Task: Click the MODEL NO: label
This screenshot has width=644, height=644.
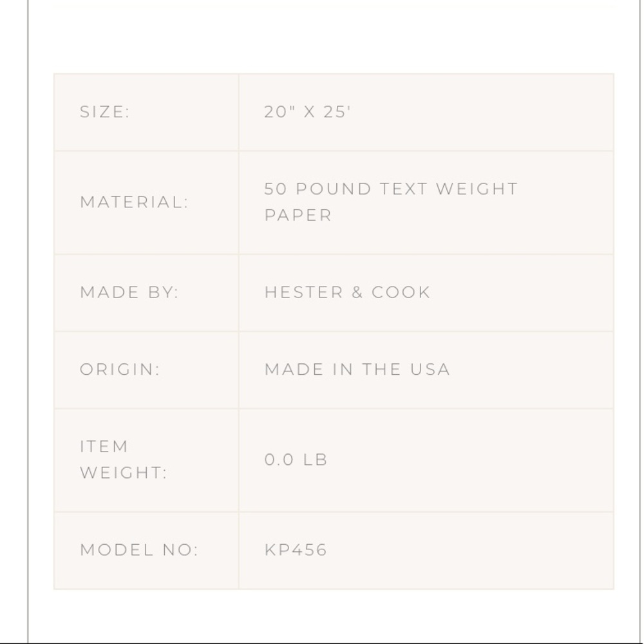Action: point(139,550)
